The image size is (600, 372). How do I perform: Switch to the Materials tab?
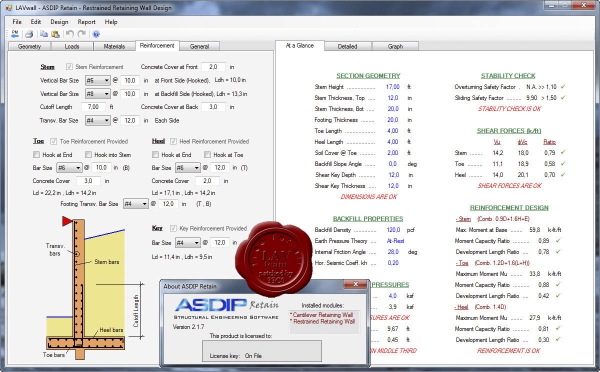tap(114, 46)
